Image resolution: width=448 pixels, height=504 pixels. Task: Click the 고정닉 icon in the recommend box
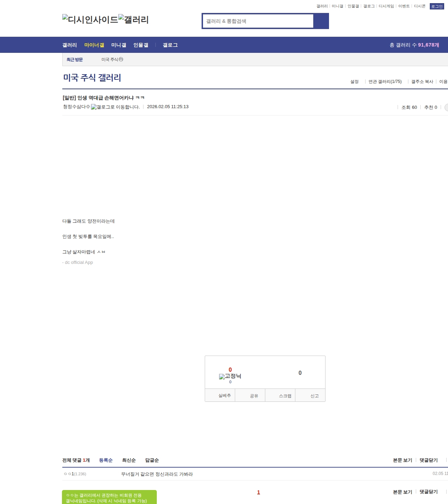[230, 376]
